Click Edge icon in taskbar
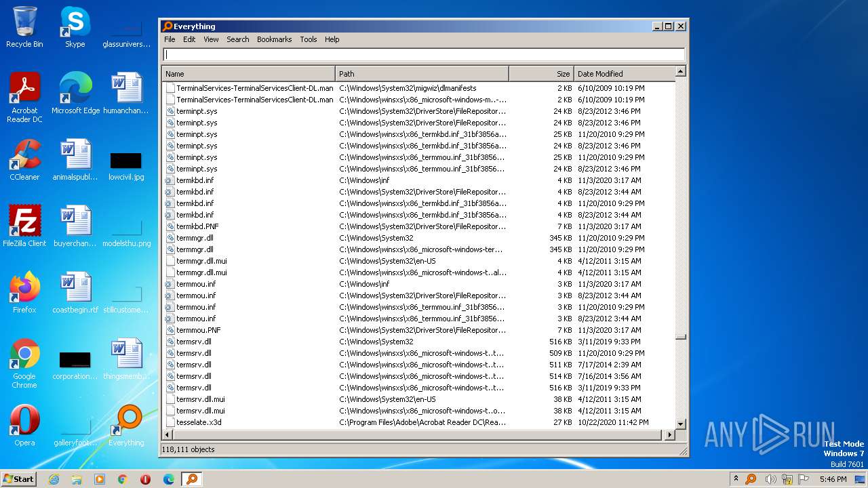This screenshot has height=488, width=868. point(169,479)
